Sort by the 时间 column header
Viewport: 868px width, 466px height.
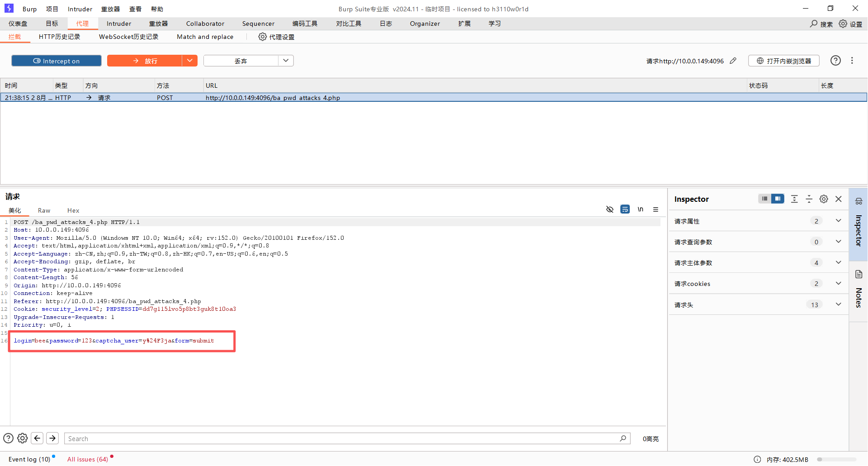pyautogui.click(x=27, y=86)
